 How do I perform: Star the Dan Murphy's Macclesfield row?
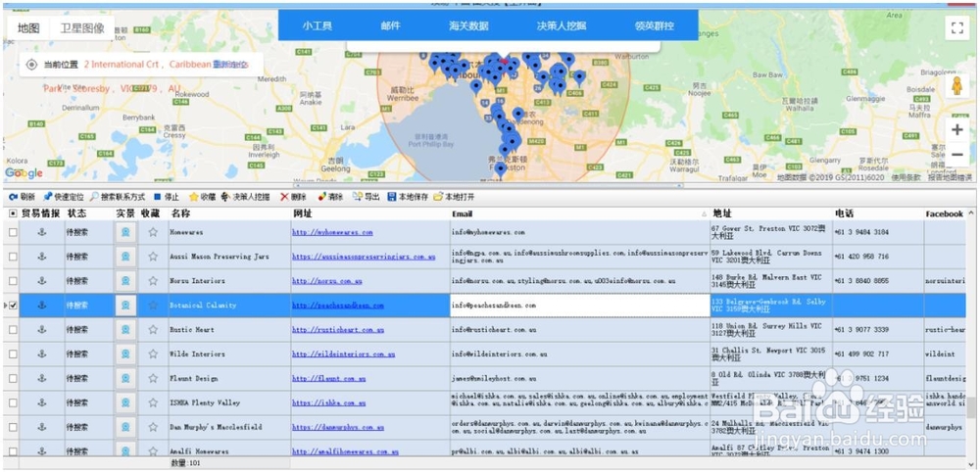153,427
